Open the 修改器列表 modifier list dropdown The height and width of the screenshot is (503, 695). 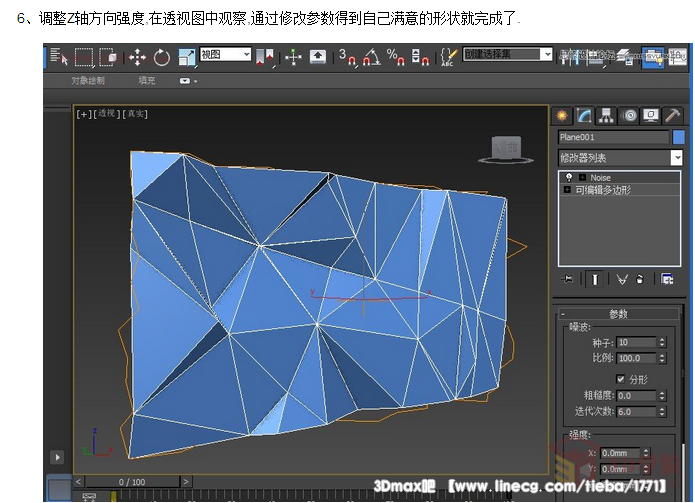(676, 157)
